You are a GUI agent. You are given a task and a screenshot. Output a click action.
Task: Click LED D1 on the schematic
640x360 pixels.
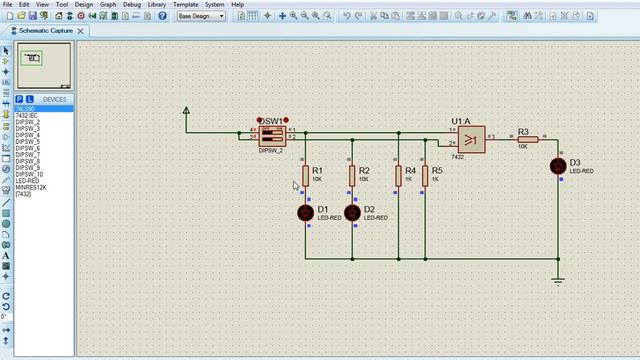click(305, 213)
